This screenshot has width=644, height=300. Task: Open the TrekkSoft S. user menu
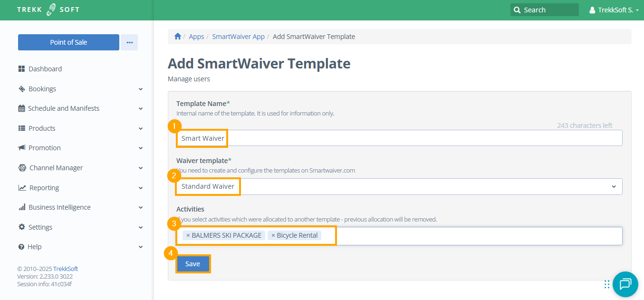[x=614, y=10]
